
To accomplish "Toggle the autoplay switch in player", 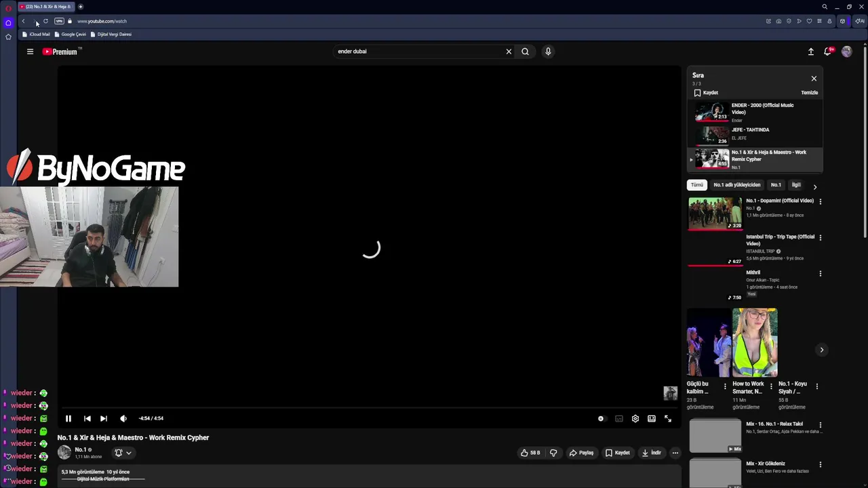I will pyautogui.click(x=601, y=419).
